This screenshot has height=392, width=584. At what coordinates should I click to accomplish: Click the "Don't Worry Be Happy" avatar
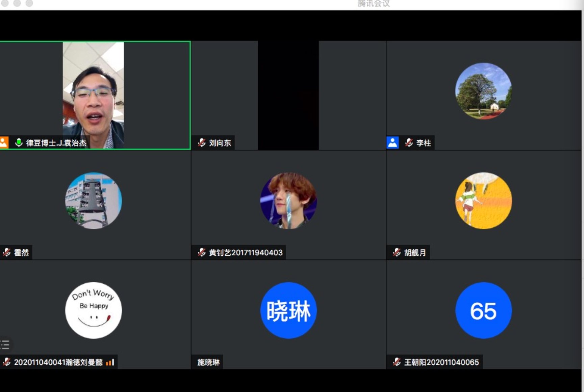93,310
